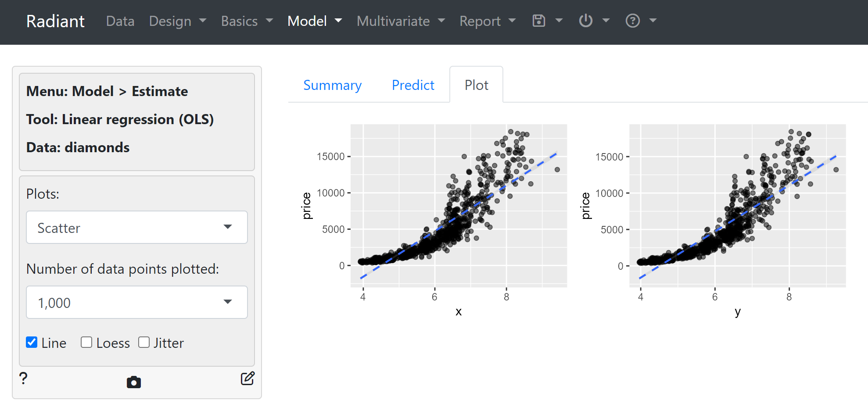Open report editor via the pencil icon

coord(247,379)
